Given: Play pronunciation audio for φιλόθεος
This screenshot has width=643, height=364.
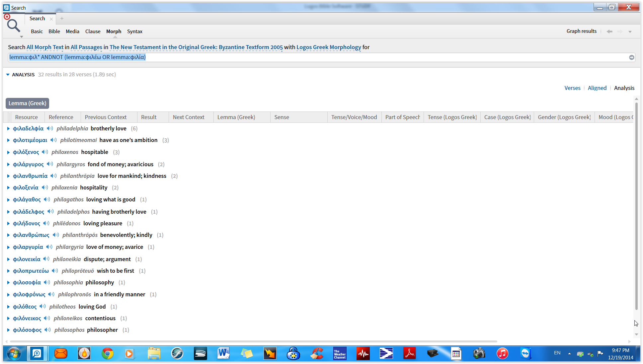Looking at the screenshot, I should (x=42, y=306).
